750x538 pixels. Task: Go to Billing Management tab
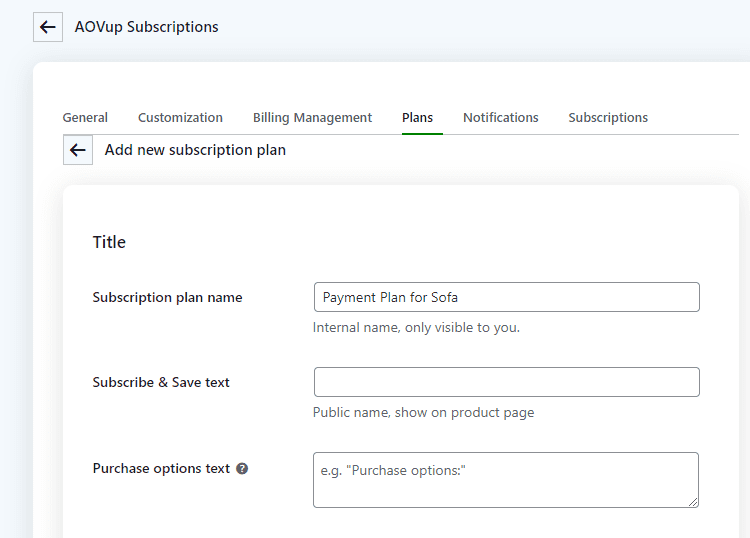312,118
